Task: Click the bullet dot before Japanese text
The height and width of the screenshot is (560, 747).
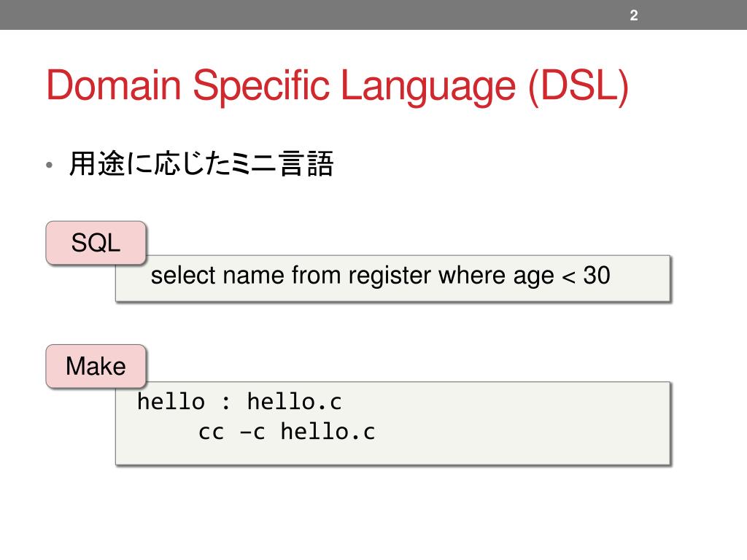Action: click(x=49, y=166)
